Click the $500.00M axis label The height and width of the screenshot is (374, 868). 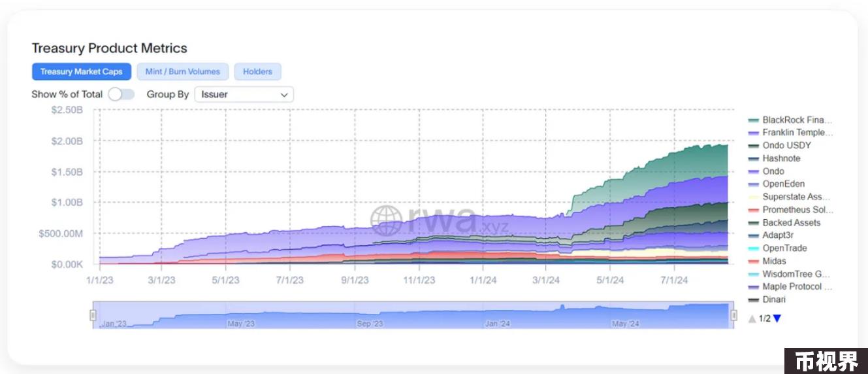(x=61, y=233)
